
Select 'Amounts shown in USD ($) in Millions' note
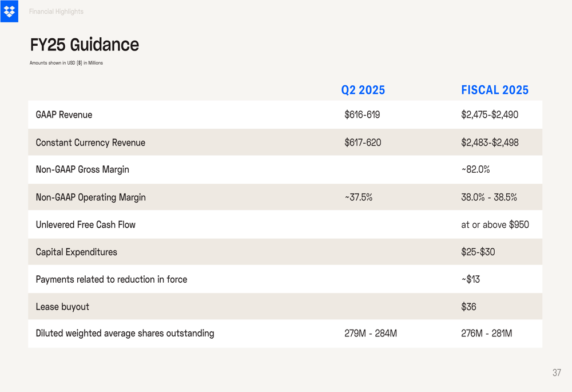[x=66, y=63]
